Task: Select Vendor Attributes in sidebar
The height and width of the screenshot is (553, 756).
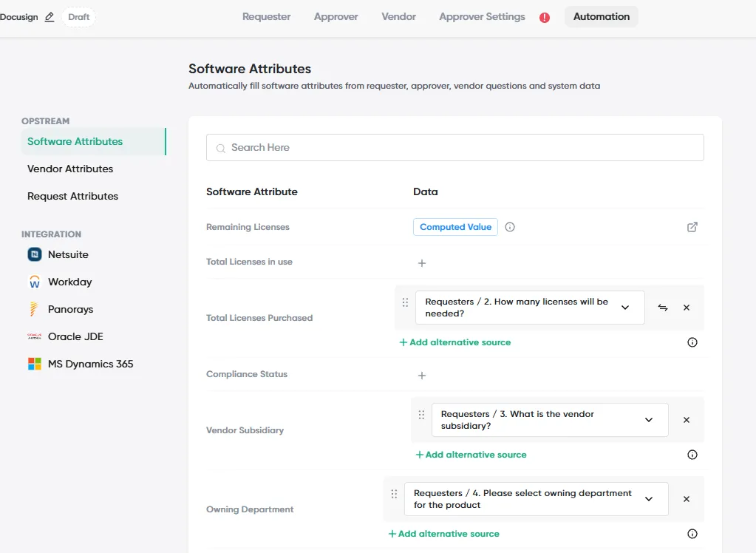Action: 70,169
